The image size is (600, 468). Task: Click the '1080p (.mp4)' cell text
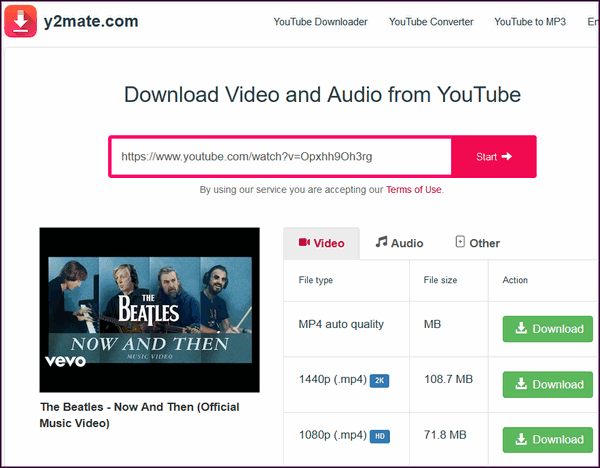pos(333,435)
